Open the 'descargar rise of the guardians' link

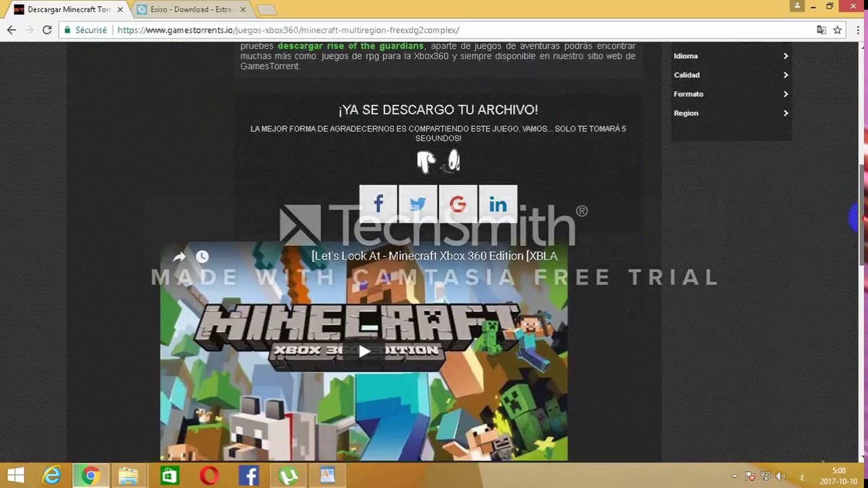coord(350,46)
